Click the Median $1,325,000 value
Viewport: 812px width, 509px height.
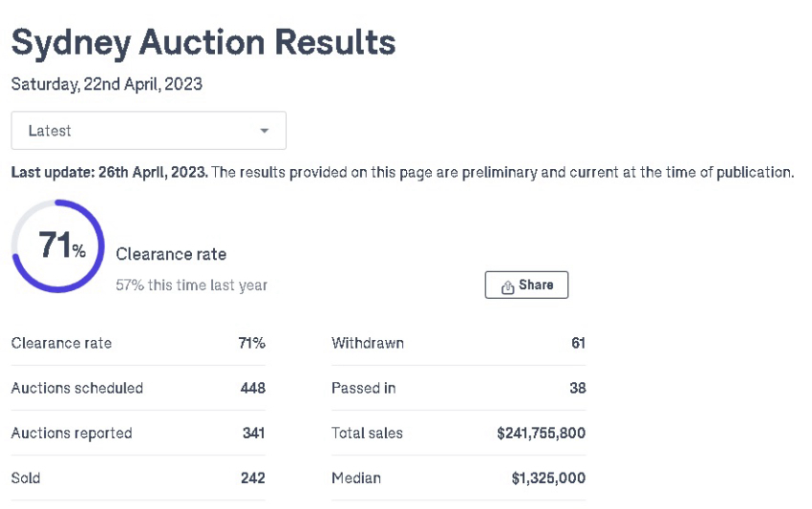pos(548,477)
